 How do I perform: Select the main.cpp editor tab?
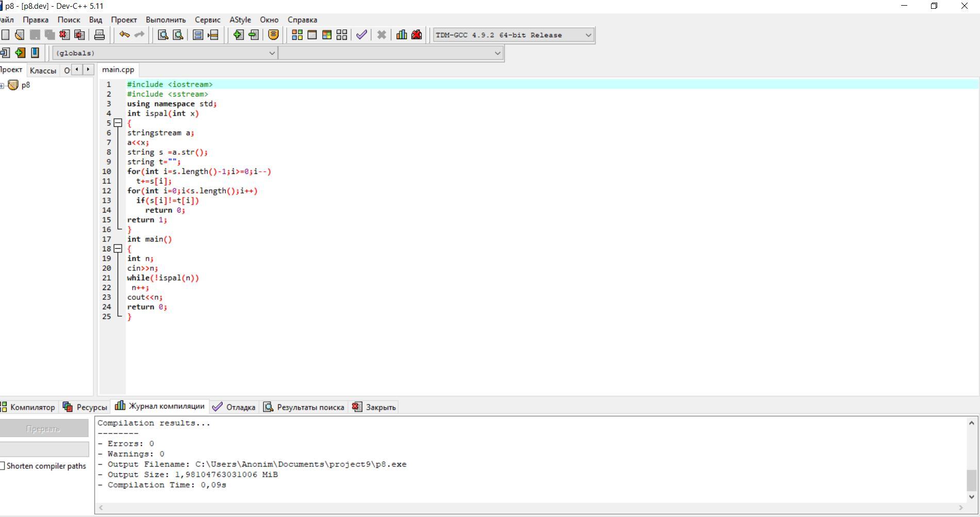(x=118, y=70)
